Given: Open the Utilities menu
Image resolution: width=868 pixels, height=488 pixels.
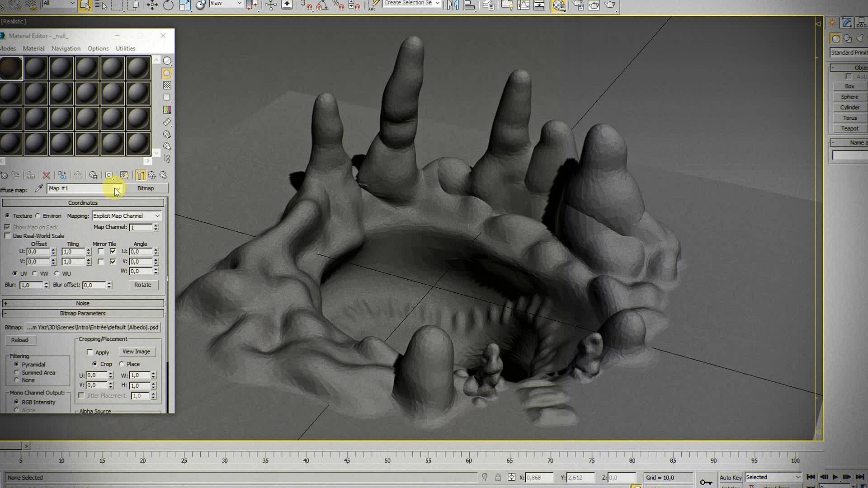Looking at the screenshot, I should 125,48.
